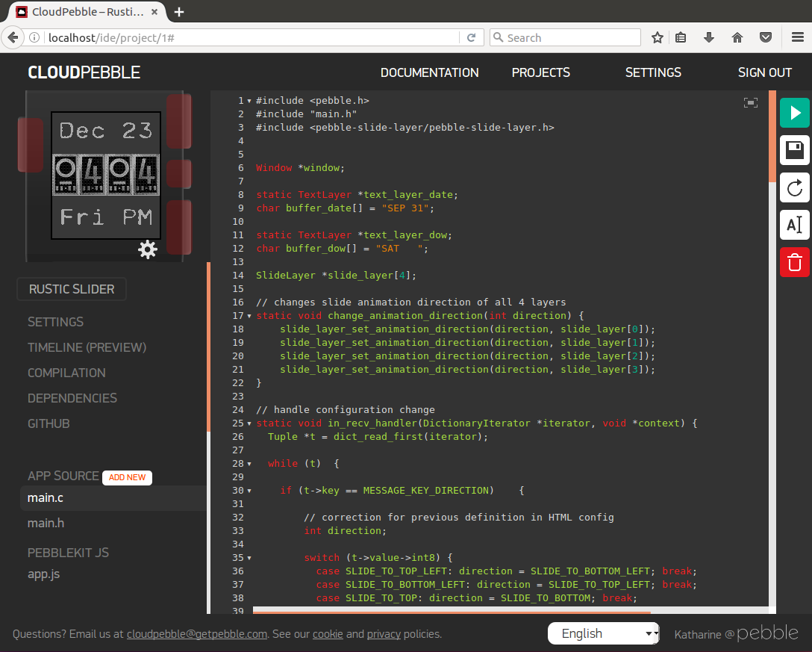This screenshot has width=812, height=652.
Task: Collapse the if block at line 30
Action: tap(249, 491)
